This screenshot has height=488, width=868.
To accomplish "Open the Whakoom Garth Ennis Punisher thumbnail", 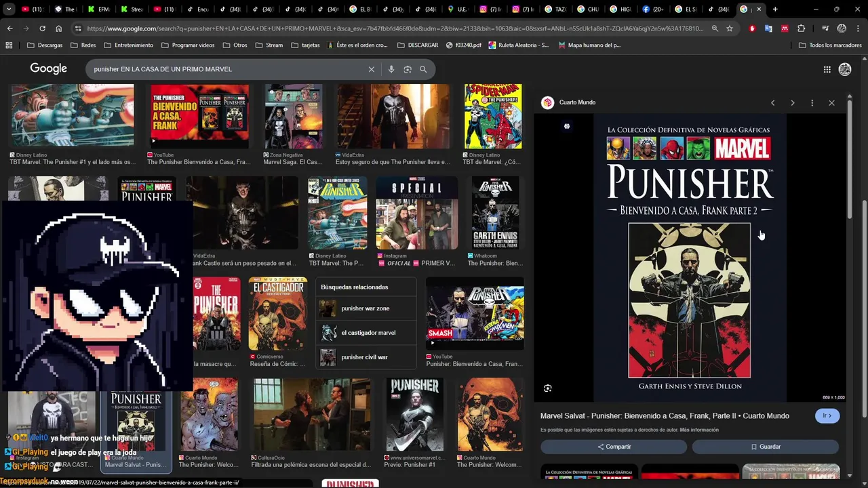I will tap(495, 213).
